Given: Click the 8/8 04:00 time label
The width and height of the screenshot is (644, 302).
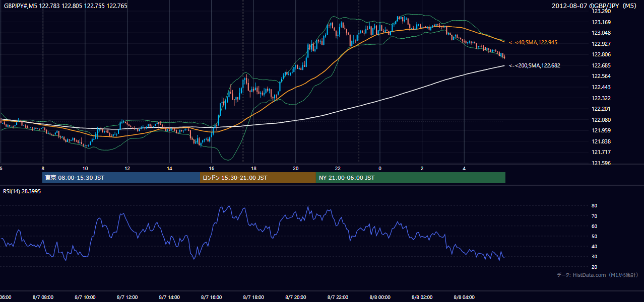Looking at the screenshot, I should (465, 297).
